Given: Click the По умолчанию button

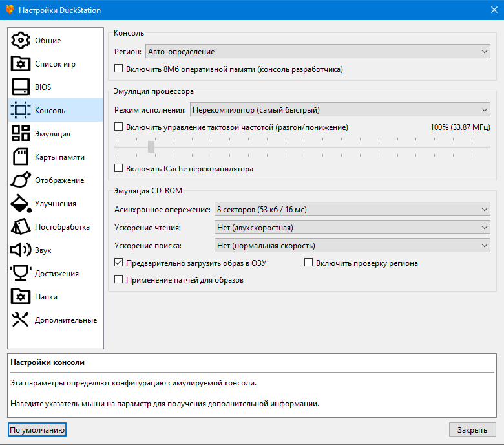Looking at the screenshot, I should point(37,429).
